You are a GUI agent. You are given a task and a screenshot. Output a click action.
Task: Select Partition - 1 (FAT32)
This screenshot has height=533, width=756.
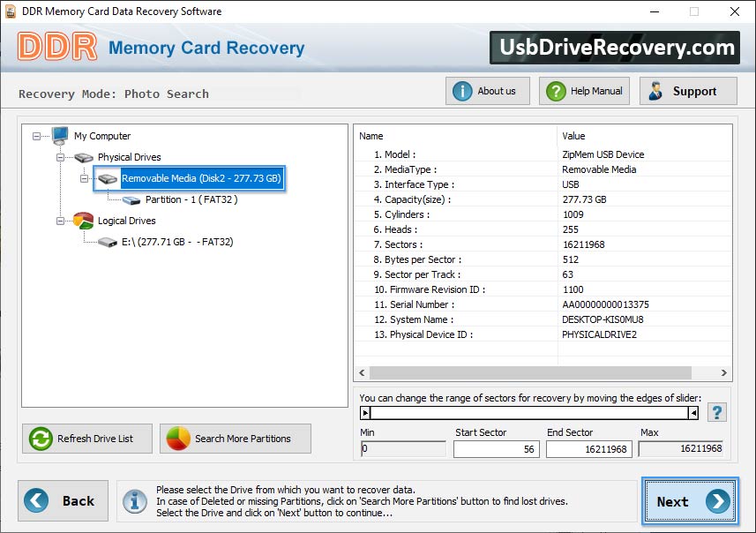[191, 199]
